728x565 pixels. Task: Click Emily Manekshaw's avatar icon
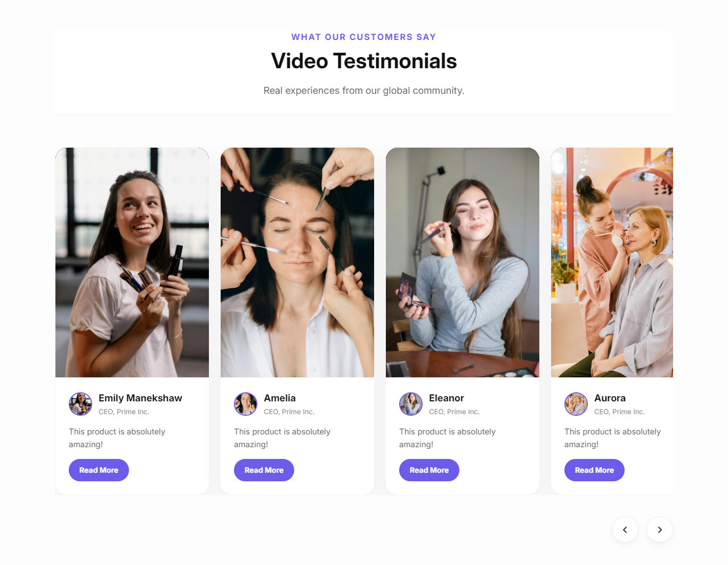point(80,404)
